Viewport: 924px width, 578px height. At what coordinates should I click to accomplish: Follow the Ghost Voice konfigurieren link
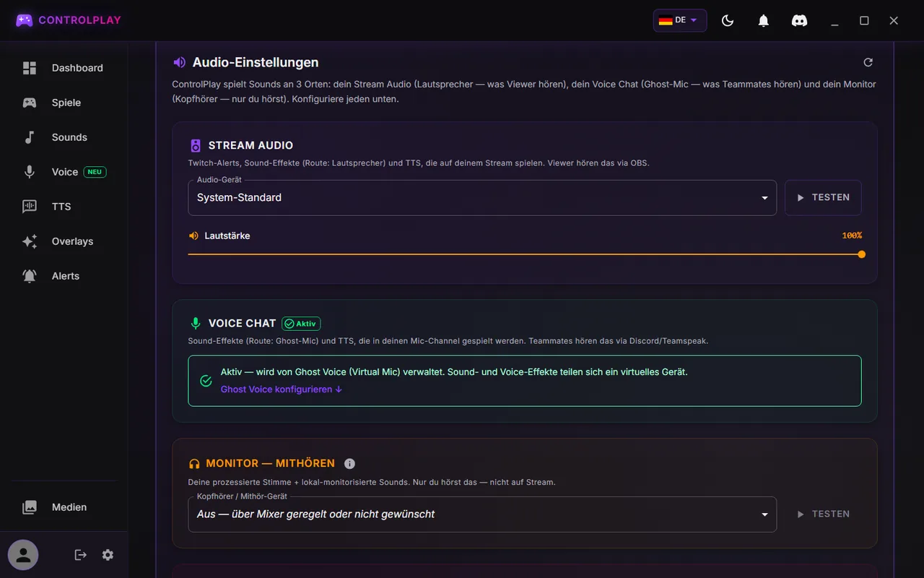[282, 389]
